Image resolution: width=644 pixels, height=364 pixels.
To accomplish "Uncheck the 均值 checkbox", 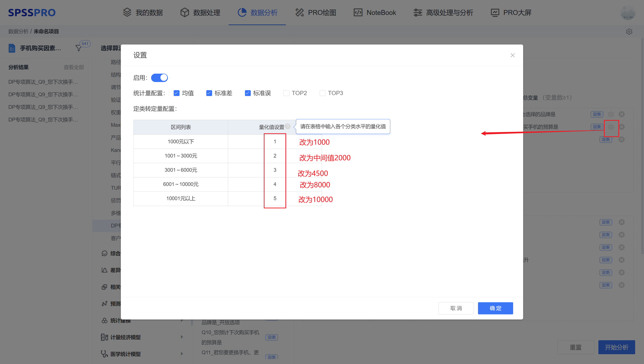I will [x=176, y=93].
